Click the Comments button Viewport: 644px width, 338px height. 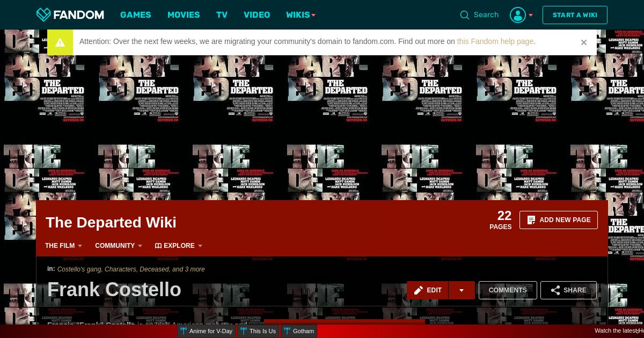508,290
